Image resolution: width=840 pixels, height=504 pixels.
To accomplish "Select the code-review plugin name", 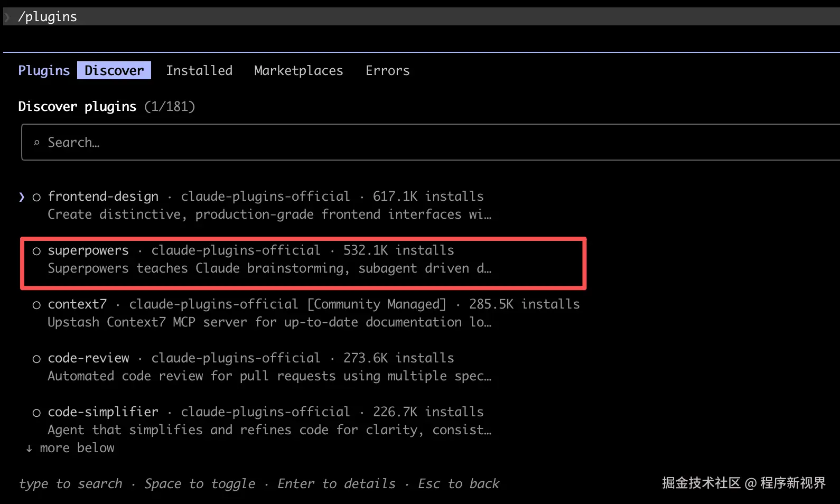I will 88,358.
